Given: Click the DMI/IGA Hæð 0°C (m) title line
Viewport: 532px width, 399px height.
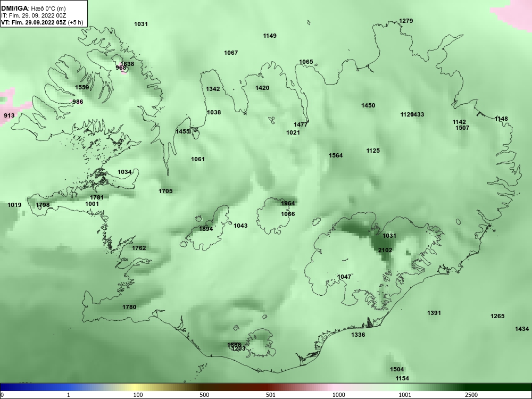Looking at the screenshot, I should coord(33,9).
